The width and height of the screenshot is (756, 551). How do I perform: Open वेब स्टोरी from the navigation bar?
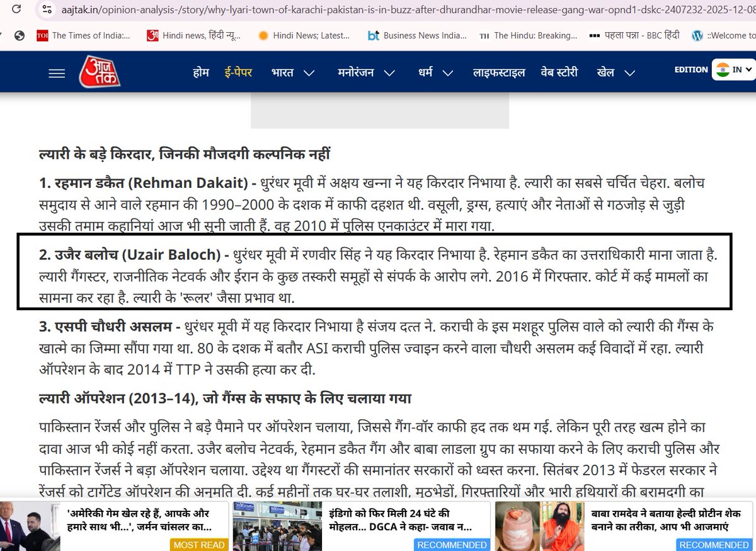[559, 72]
